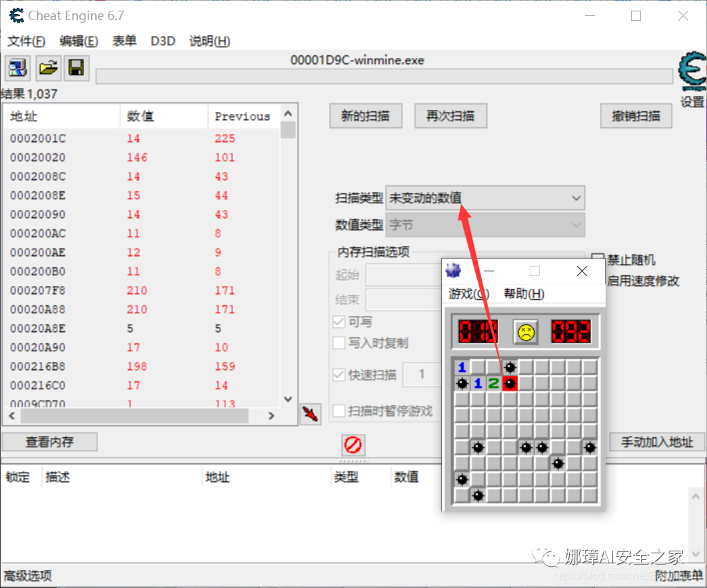Viewport: 707px width, 588px height.
Task: Select address row 000200AE
Action: [141, 252]
